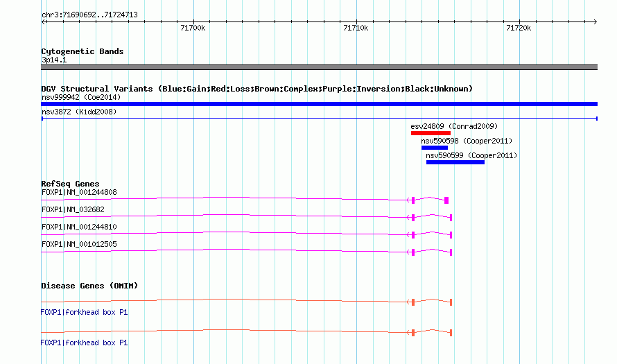Click the RefSeq Genes track title
617x364 pixels.
(x=70, y=184)
